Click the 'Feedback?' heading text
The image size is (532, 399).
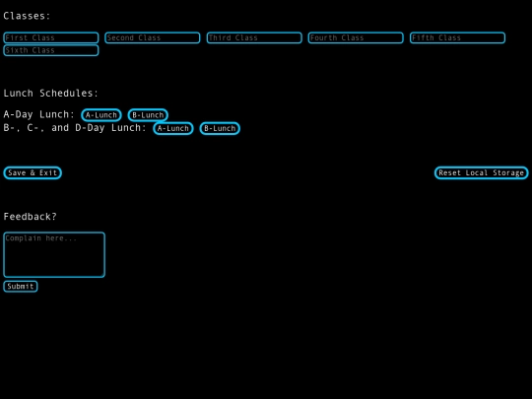point(30,217)
